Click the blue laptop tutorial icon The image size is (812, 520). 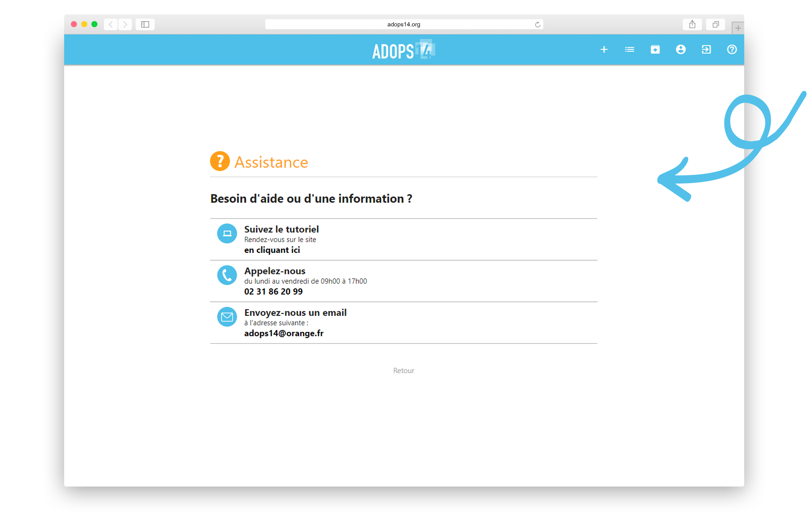pos(227,233)
